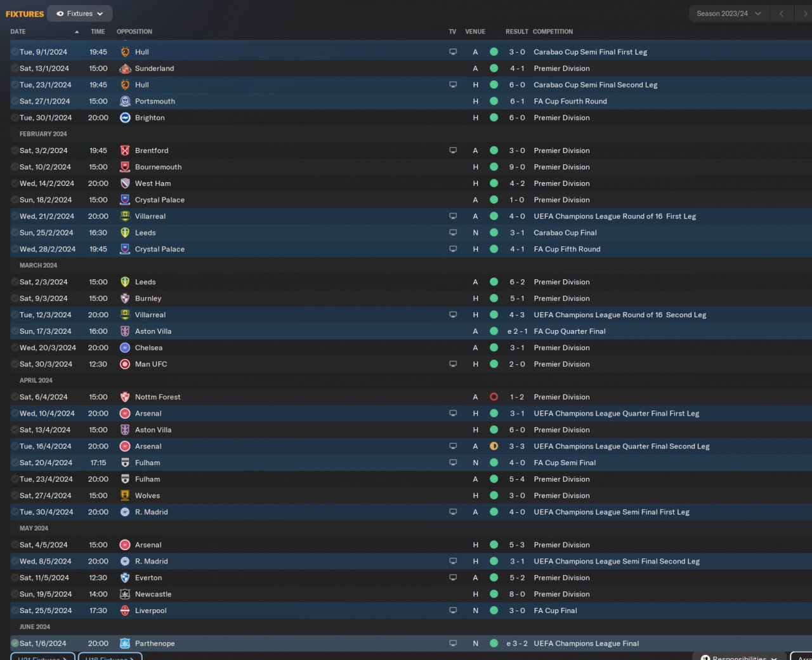Click the Hull badge on the 9/1/2024 row
This screenshot has width=812, height=660.
coord(125,52)
